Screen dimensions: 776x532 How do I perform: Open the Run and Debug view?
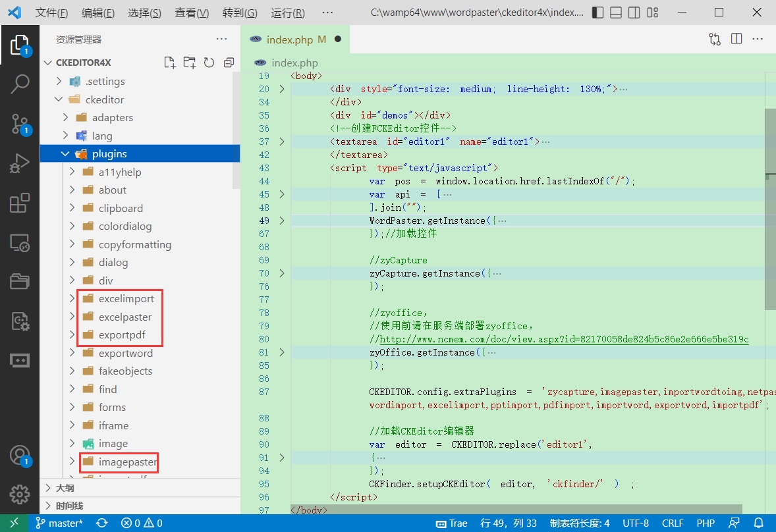point(20,163)
